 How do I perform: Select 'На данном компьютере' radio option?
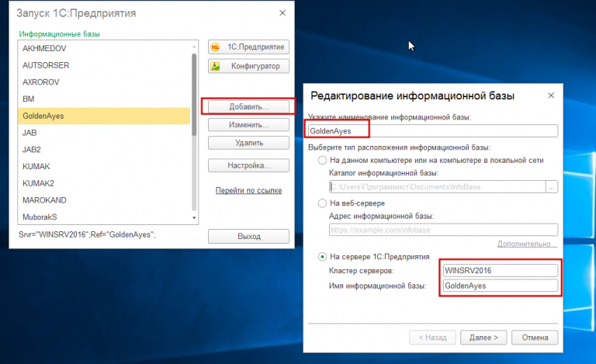click(322, 161)
